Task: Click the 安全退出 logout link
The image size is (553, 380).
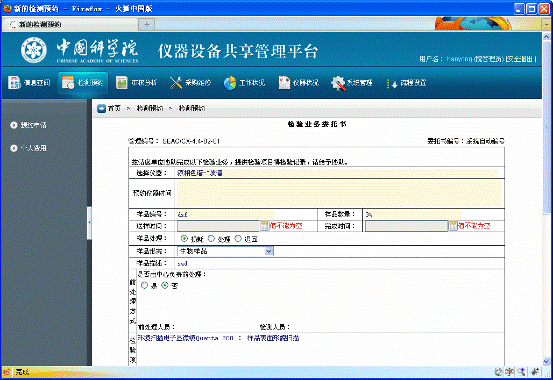Action: [x=520, y=59]
